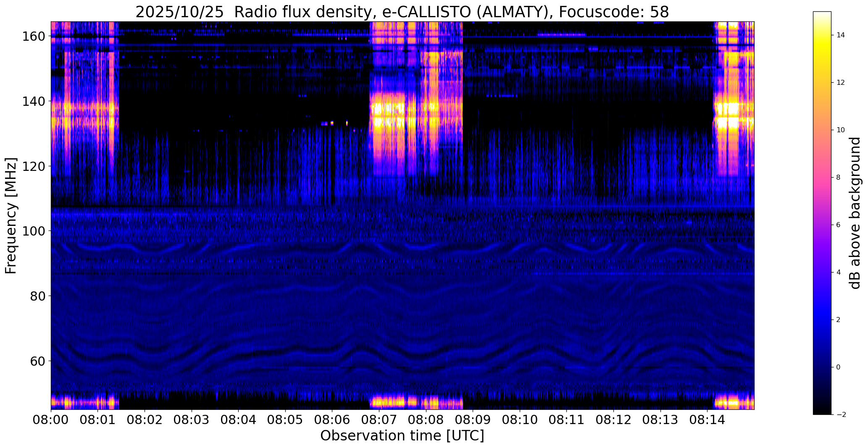Click the 120 frequency tick label
The width and height of the screenshot is (868, 448).
[x=34, y=166]
